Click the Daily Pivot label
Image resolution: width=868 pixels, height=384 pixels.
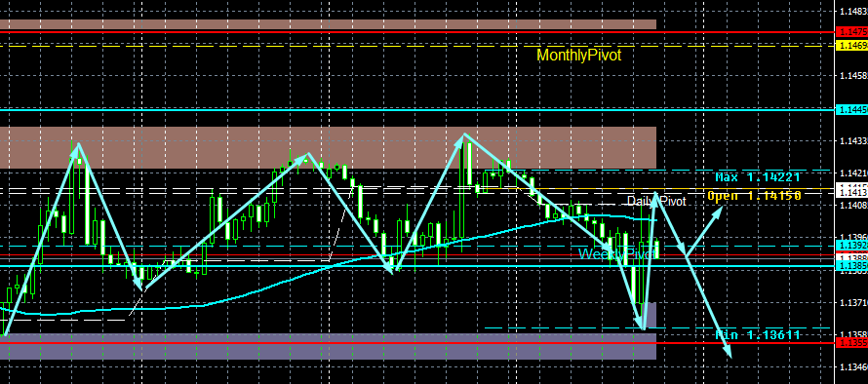tap(656, 201)
